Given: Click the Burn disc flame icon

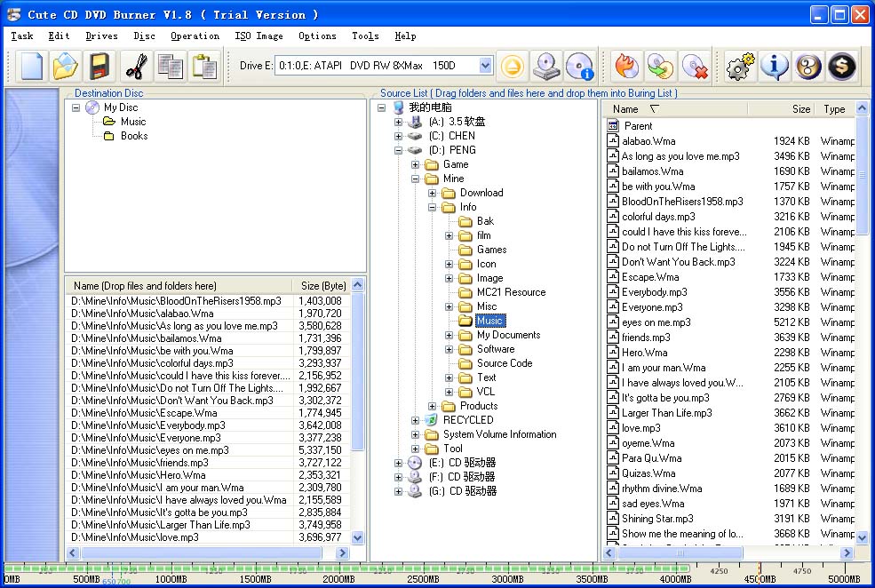Looking at the screenshot, I should coord(626,67).
